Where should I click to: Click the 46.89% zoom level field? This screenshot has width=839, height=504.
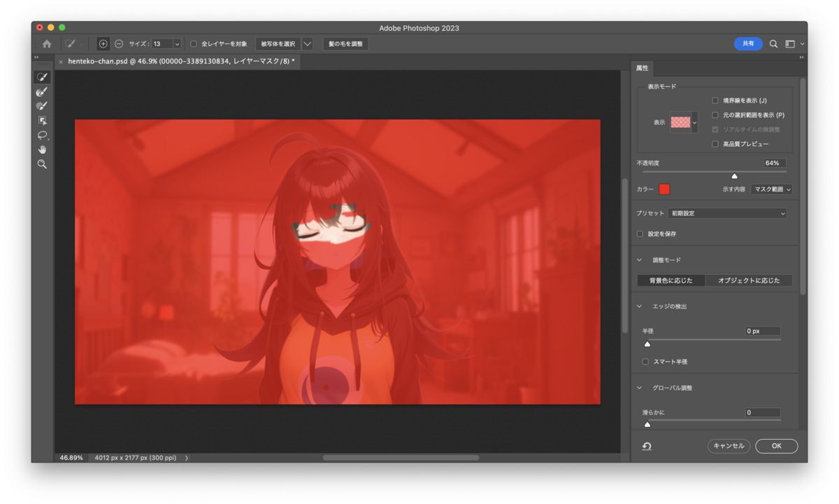point(71,458)
